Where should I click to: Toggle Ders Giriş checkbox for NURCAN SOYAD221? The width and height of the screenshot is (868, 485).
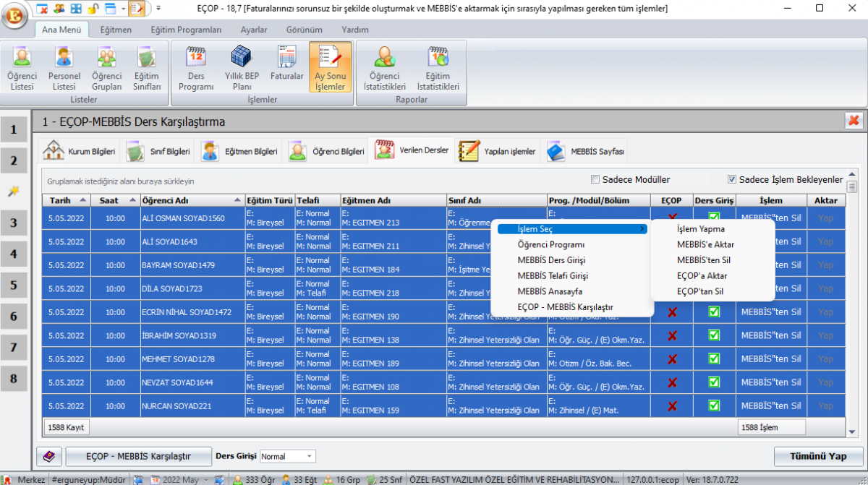click(714, 405)
